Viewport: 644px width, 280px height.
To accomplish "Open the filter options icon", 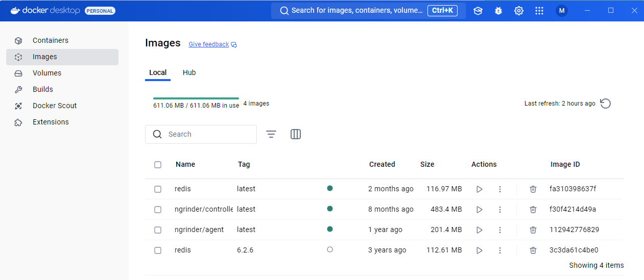I will 271,134.
